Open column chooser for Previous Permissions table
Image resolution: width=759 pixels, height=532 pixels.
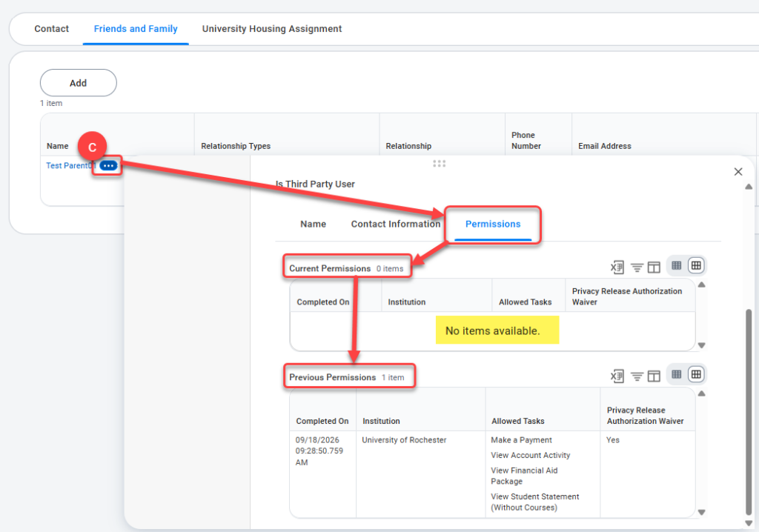pos(654,376)
